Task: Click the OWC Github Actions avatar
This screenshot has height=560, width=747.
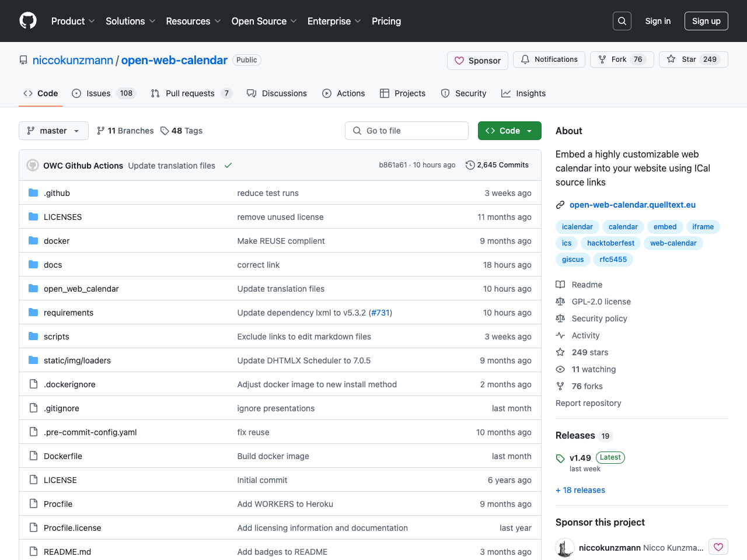Action: pos(33,165)
